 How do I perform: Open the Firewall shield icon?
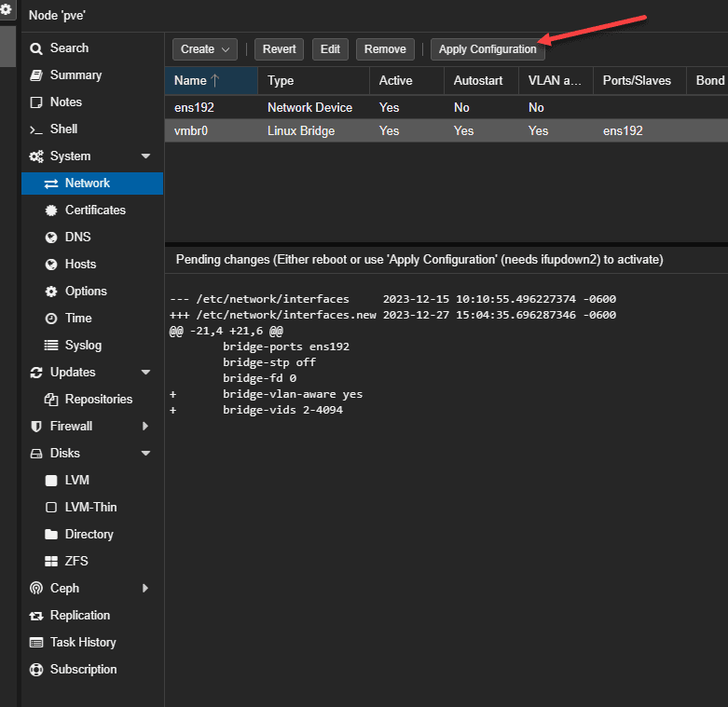[x=36, y=427]
